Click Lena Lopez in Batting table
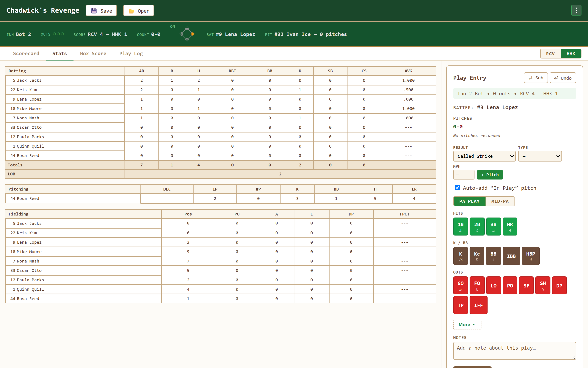Image resolution: width=588 pixels, height=368 pixels. coord(65,99)
